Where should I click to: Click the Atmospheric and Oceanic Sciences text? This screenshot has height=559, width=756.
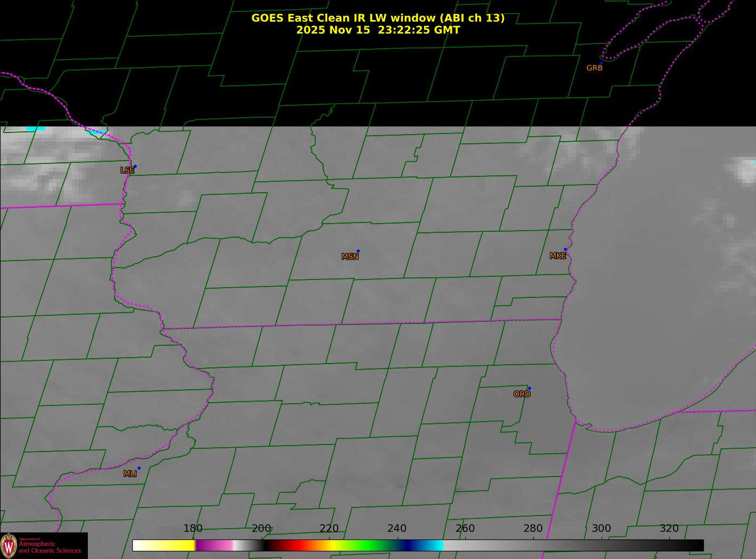point(49,547)
